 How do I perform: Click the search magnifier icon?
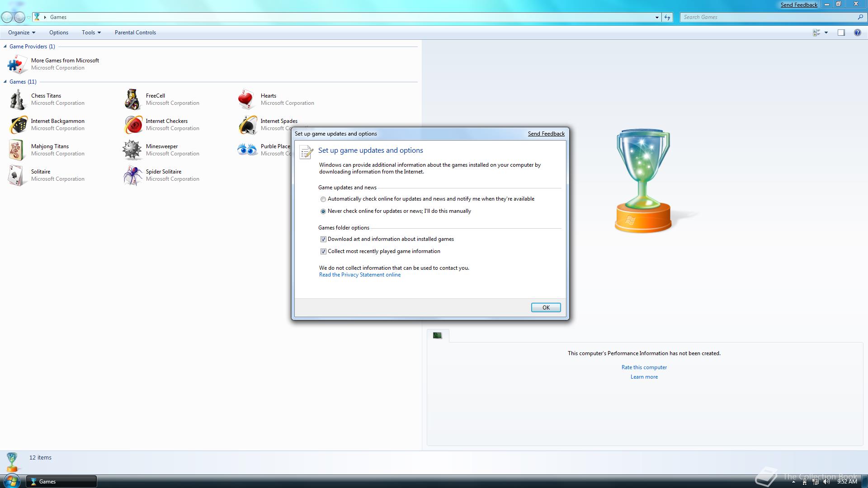tap(860, 17)
